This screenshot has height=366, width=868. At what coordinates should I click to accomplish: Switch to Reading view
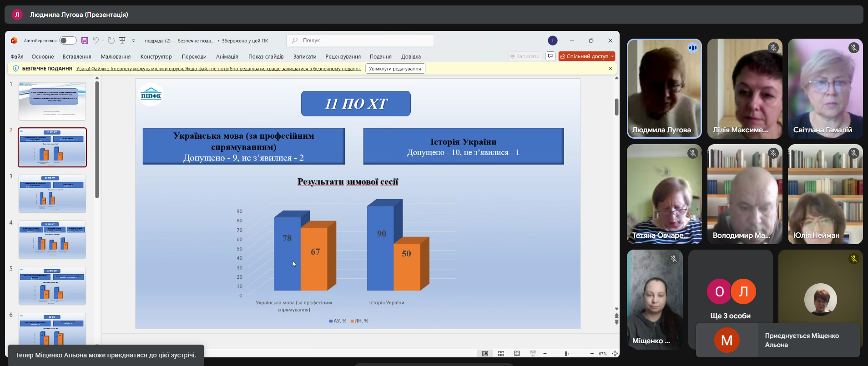tap(517, 354)
